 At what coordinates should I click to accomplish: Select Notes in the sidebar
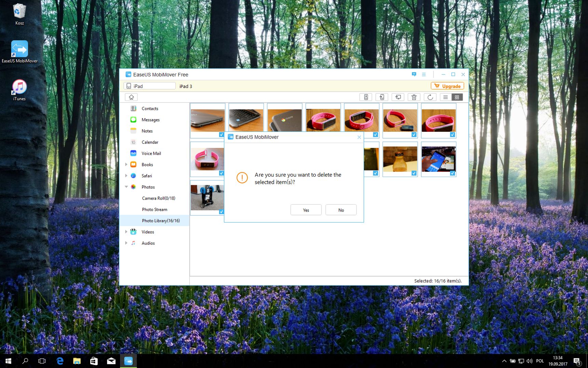[154, 131]
